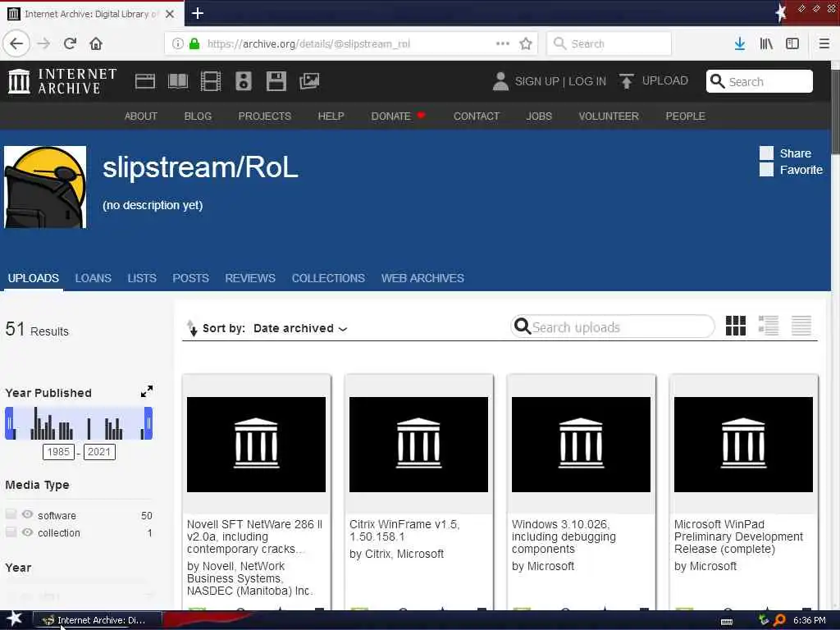The height and width of the screenshot is (630, 840).
Task: Reload the page with refresh icon
Action: (x=71, y=43)
